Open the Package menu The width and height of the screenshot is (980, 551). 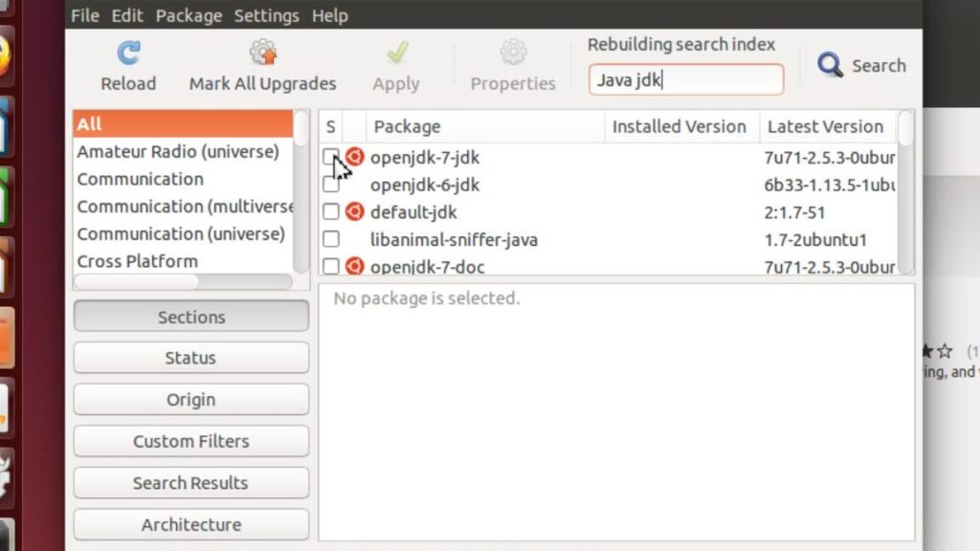click(189, 15)
